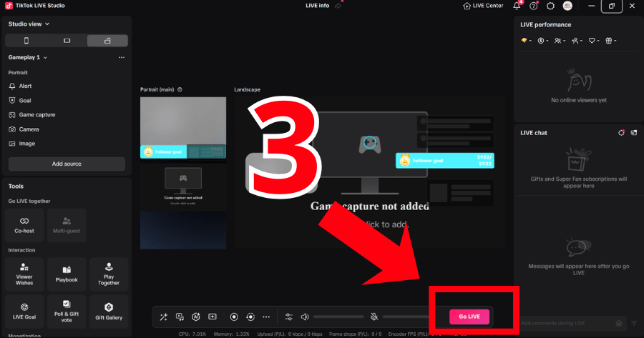Open the magic wand effects tool
This screenshot has height=338, width=644.
click(163, 317)
